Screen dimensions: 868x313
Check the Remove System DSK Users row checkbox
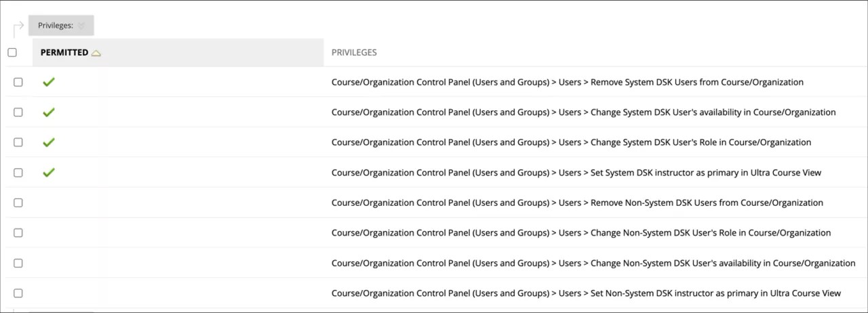click(18, 82)
